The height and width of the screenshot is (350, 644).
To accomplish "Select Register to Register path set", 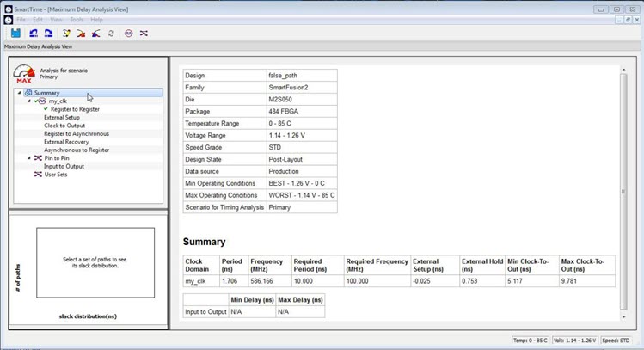I will pos(73,109).
